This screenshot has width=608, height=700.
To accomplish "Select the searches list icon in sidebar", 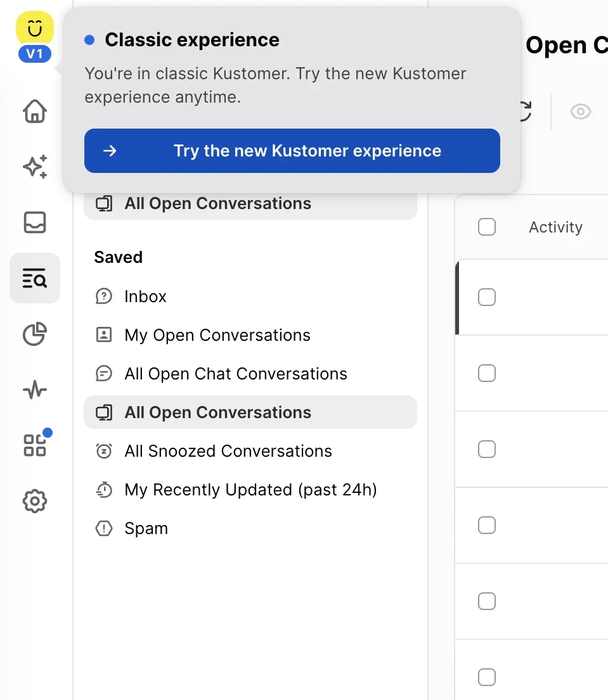I will point(35,278).
